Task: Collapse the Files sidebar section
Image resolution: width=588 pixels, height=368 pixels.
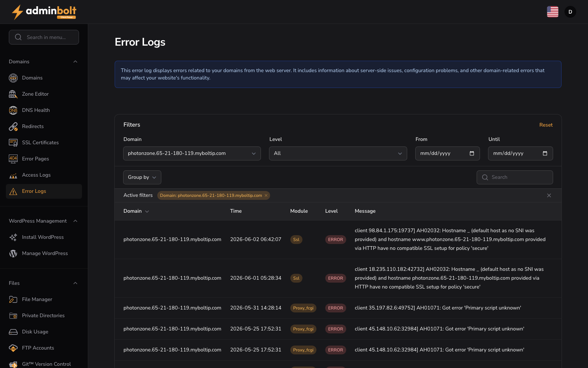Action: click(x=75, y=283)
